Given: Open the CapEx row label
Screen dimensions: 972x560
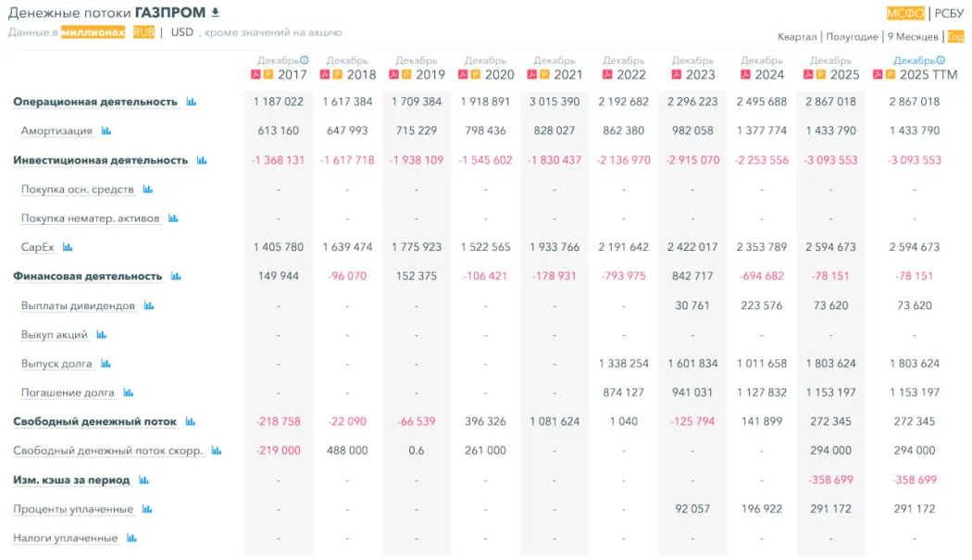Looking at the screenshot, I should (x=37, y=247).
